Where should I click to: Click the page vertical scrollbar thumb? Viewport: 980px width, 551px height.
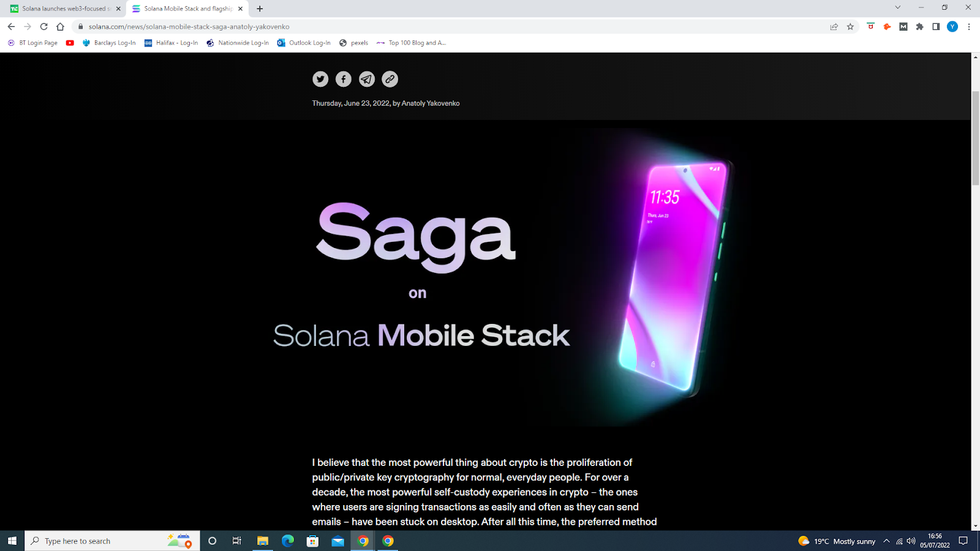click(x=975, y=138)
